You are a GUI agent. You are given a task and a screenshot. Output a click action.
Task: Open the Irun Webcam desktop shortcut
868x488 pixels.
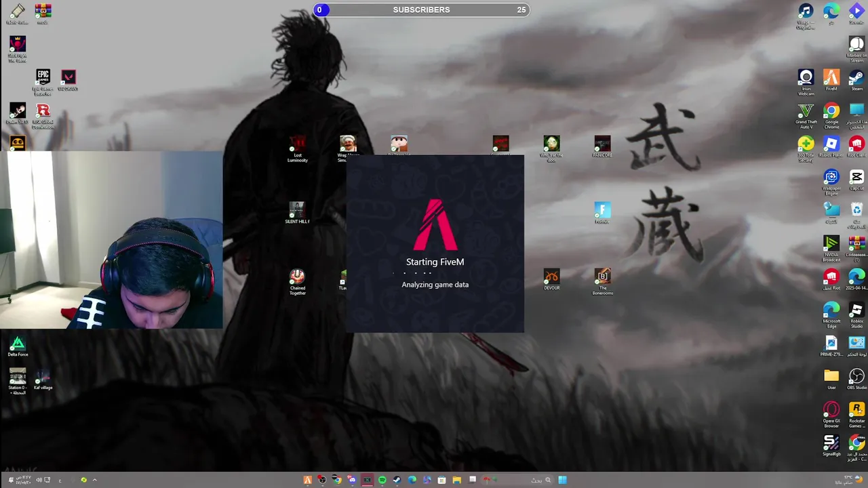(x=806, y=83)
